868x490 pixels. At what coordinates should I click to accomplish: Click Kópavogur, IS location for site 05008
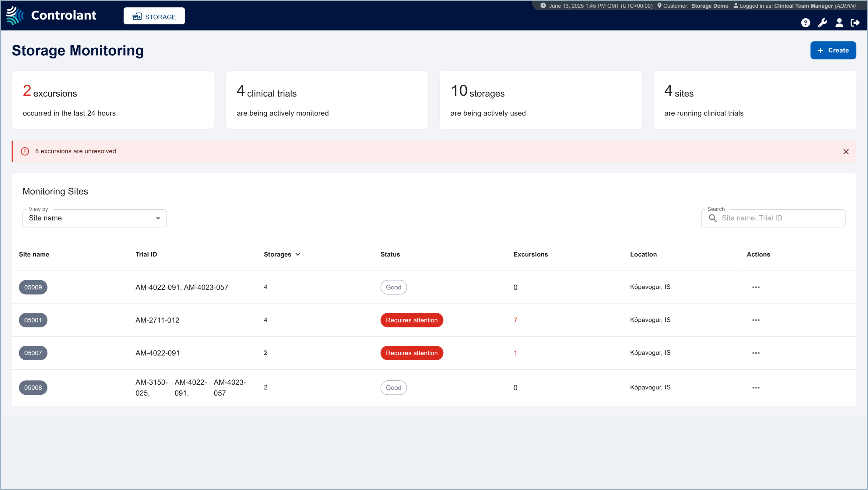650,387
